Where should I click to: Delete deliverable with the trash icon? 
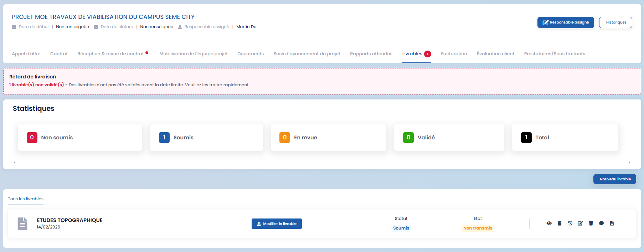tap(591, 223)
